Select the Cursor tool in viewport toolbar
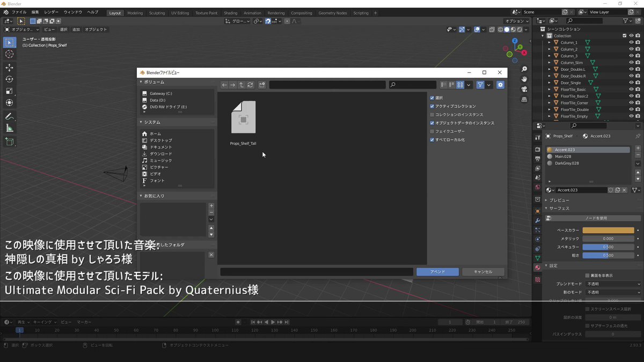 coord(9,54)
